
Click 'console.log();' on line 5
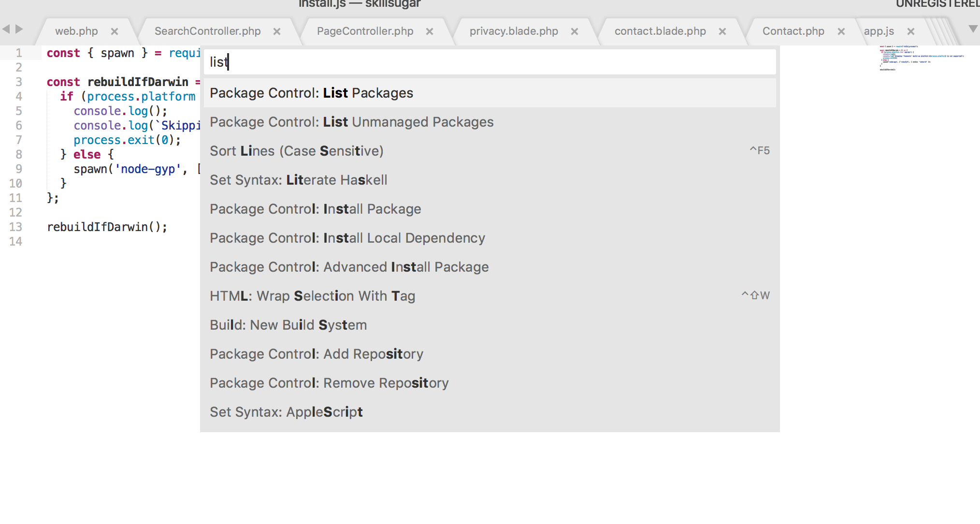point(120,111)
